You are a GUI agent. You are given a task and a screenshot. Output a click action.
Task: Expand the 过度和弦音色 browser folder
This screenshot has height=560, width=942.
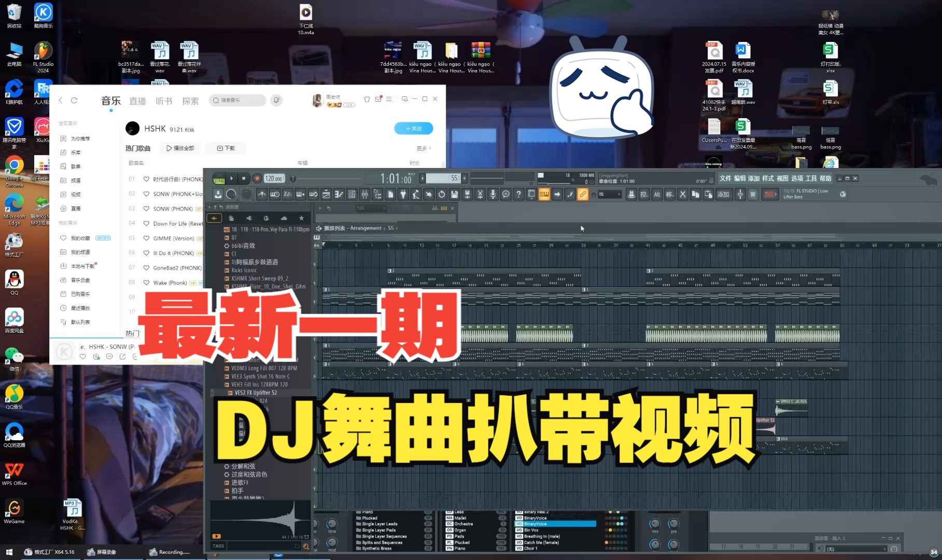(246, 474)
